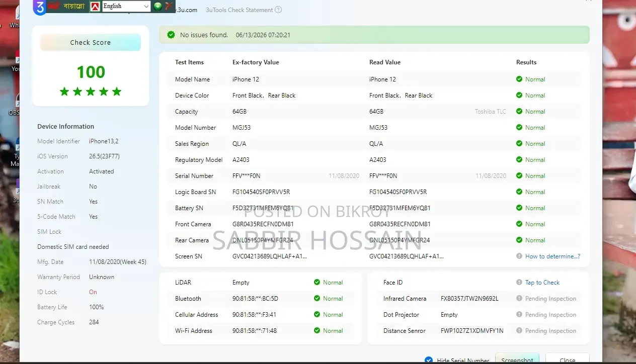
Task: Toggle the Hide Serial Number checkbox
Action: pos(429,360)
